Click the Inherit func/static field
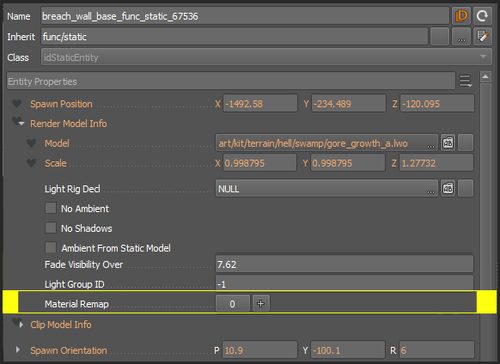This screenshot has height=364, width=500. (234, 36)
